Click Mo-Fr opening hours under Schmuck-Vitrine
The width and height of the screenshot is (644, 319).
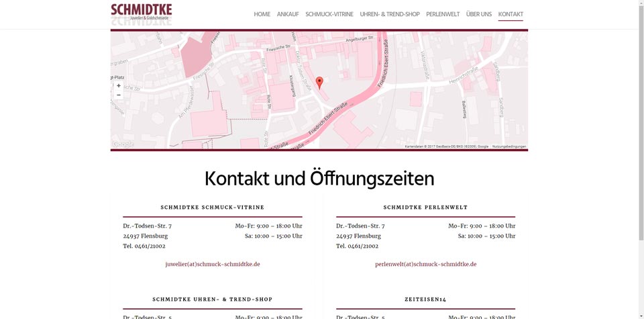coord(268,226)
